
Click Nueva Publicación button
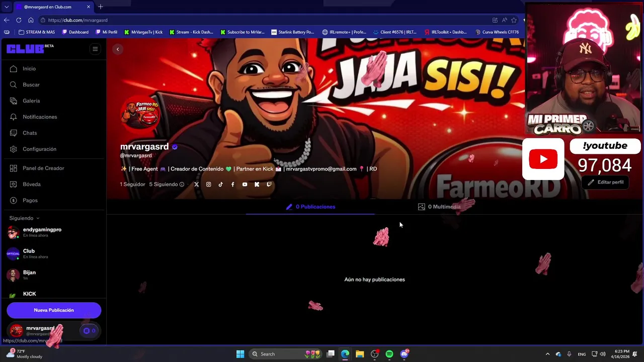[54, 310]
